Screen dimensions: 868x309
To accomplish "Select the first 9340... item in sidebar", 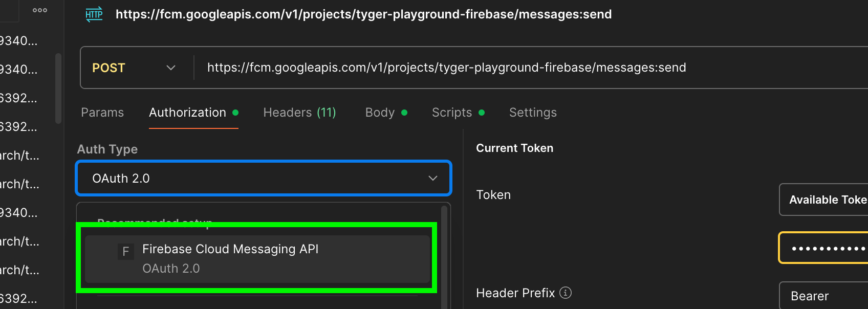I will (19, 41).
